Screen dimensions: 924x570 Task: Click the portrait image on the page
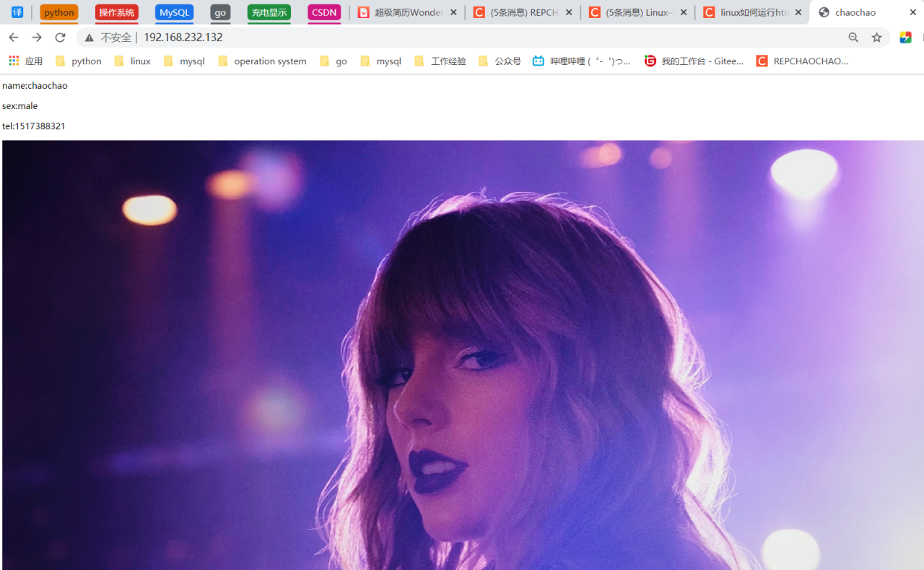(462, 355)
